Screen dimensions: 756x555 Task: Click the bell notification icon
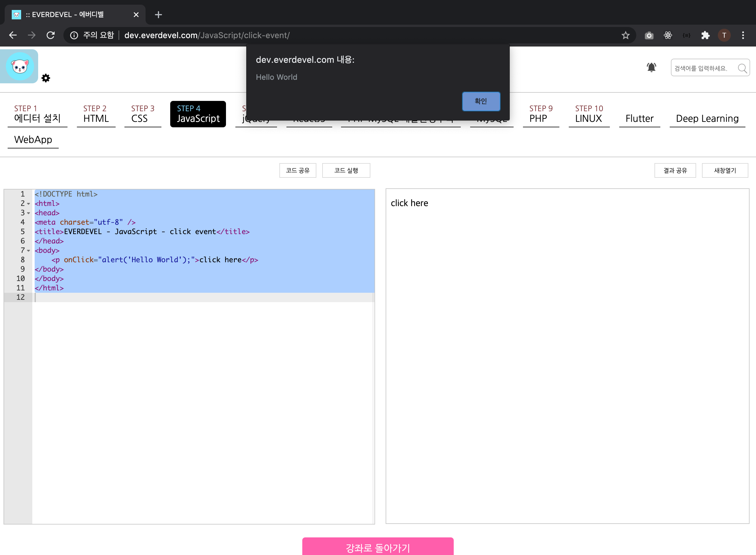coord(652,67)
